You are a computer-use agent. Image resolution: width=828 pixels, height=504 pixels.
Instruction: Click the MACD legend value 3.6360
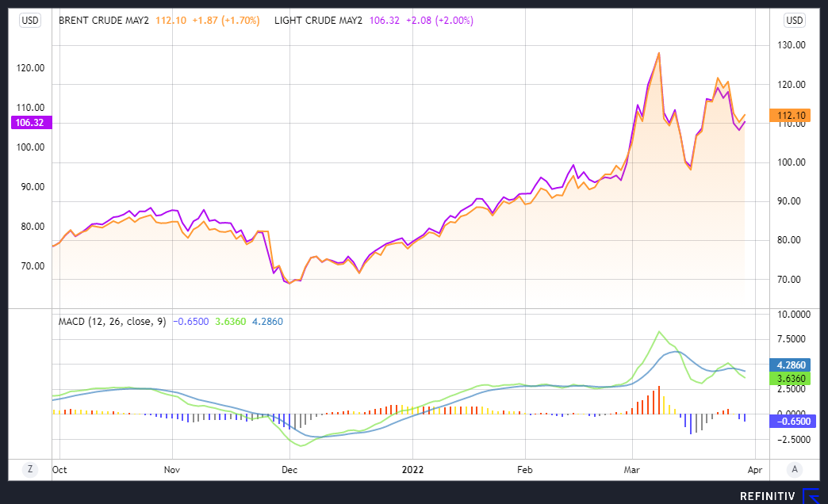[231, 322]
